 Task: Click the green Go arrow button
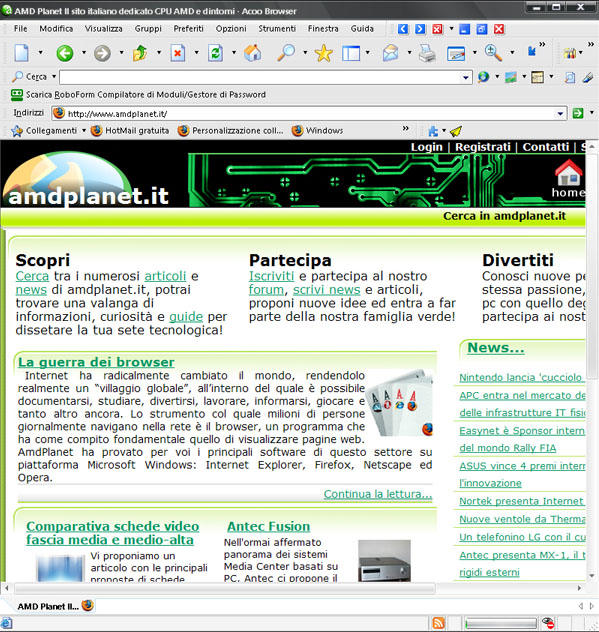click(578, 113)
